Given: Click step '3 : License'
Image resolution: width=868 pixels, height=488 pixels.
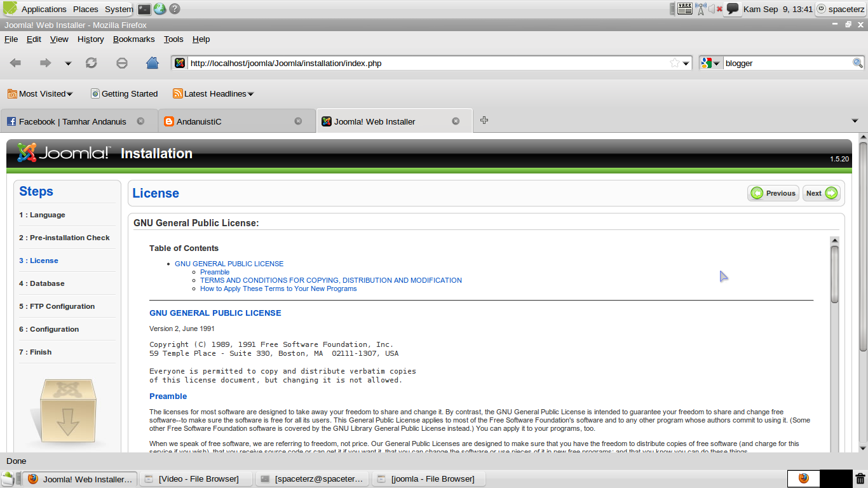Looking at the screenshot, I should (39, 261).
